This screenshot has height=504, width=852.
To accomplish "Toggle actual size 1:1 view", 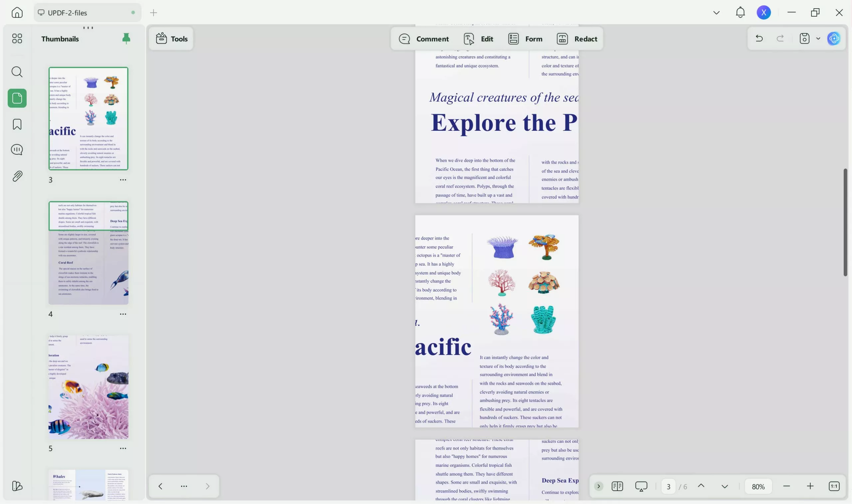I will click(834, 486).
